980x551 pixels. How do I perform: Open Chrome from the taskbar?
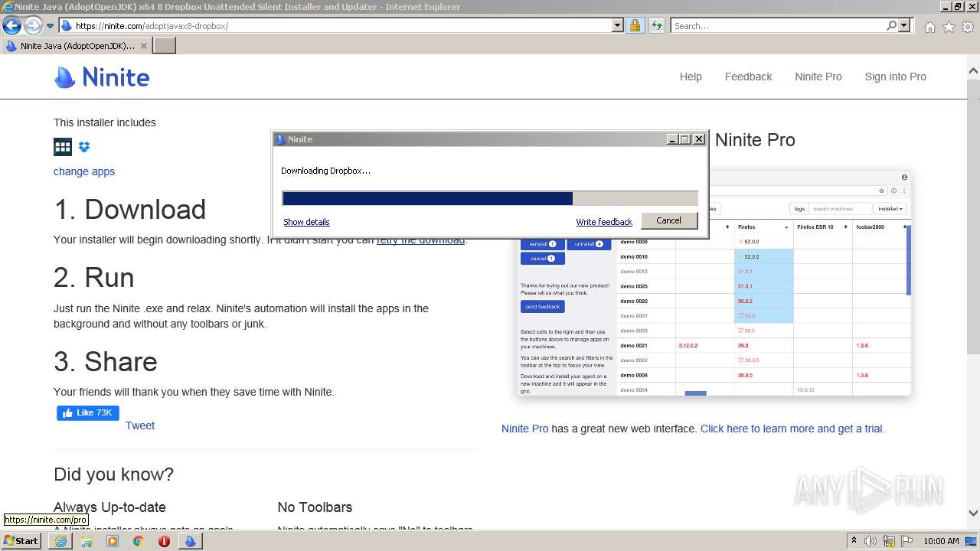tap(139, 541)
